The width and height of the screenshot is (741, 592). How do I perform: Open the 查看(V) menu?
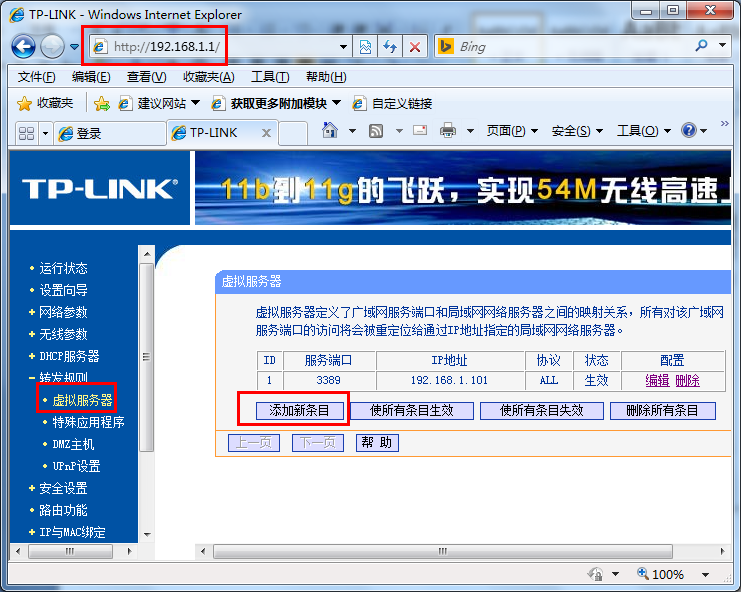pyautogui.click(x=146, y=77)
